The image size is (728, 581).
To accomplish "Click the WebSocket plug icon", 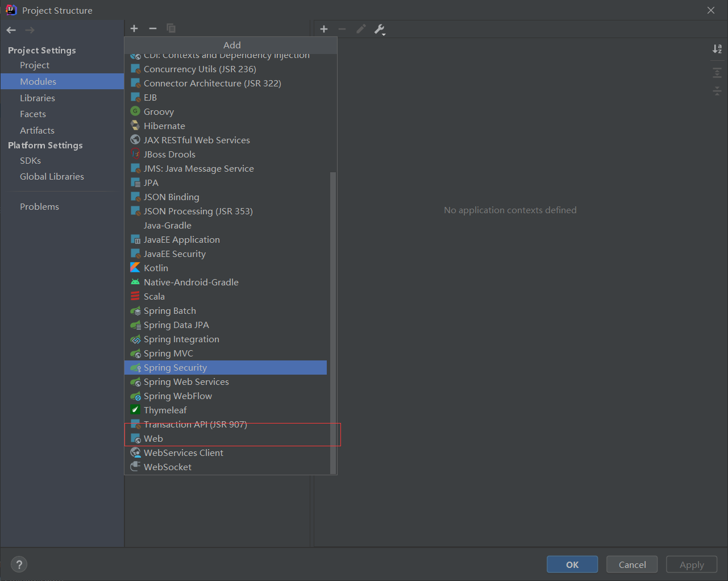I will click(x=135, y=467).
